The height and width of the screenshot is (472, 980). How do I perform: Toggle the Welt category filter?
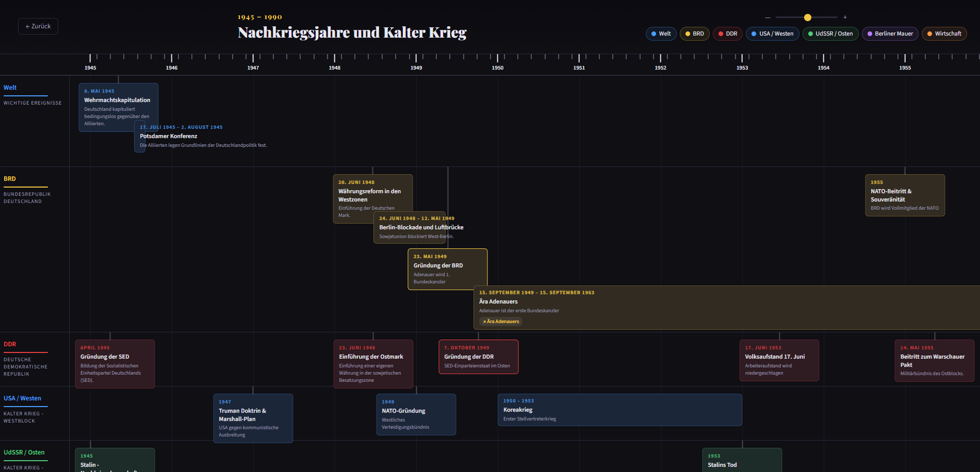click(x=661, y=34)
